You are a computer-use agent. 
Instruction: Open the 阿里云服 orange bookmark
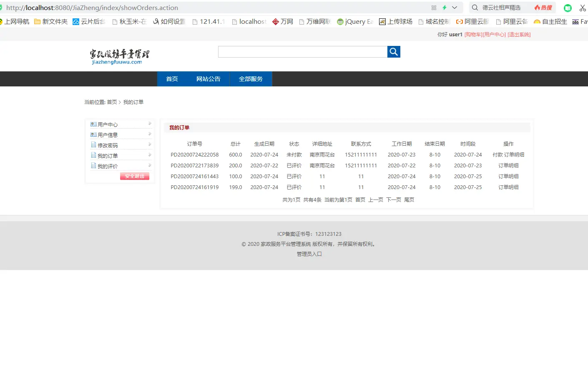[x=472, y=21]
